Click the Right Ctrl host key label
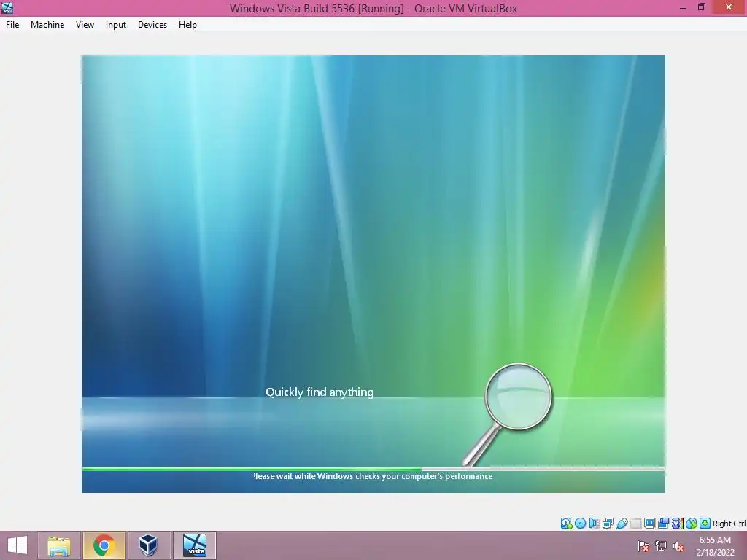This screenshot has width=747, height=560. point(729,524)
